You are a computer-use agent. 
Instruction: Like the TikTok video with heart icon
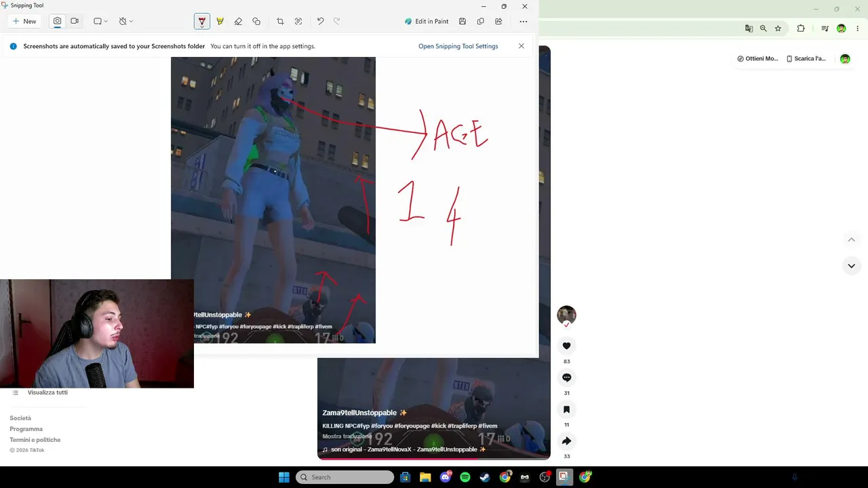point(567,346)
